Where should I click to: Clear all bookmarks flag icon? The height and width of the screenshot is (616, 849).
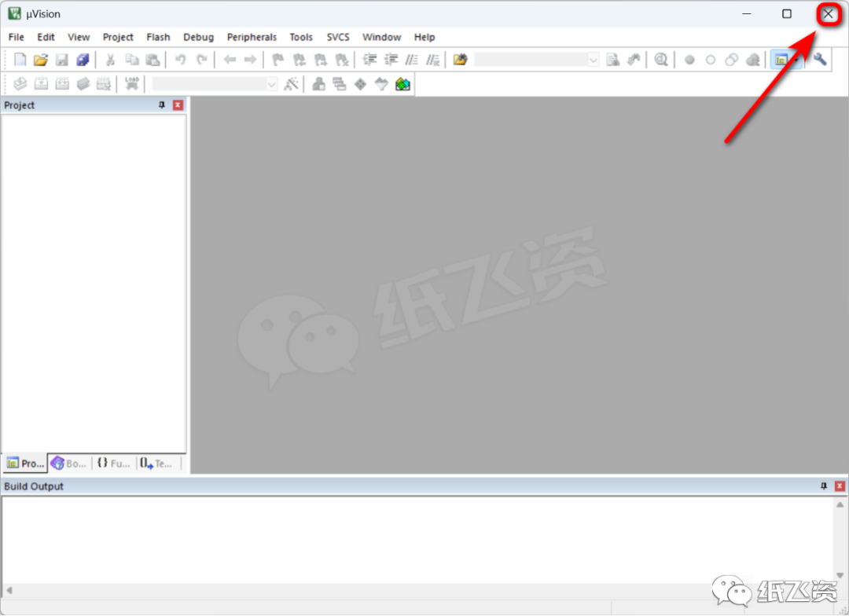click(x=342, y=60)
